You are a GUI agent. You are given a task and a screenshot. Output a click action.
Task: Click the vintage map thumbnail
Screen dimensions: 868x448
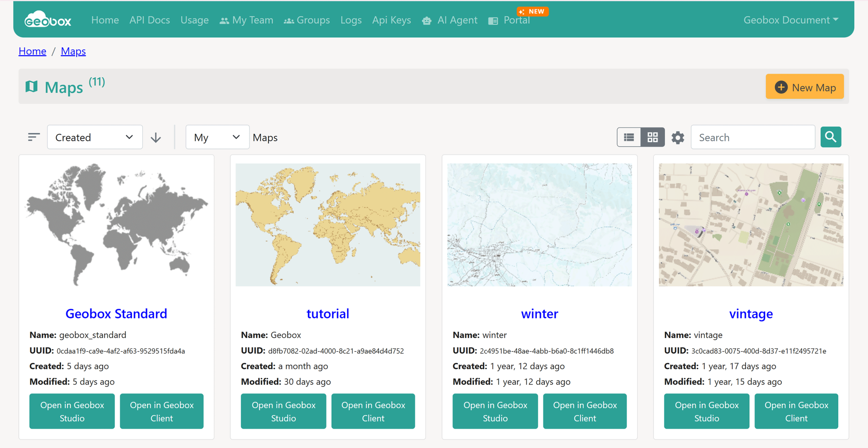[x=751, y=225]
